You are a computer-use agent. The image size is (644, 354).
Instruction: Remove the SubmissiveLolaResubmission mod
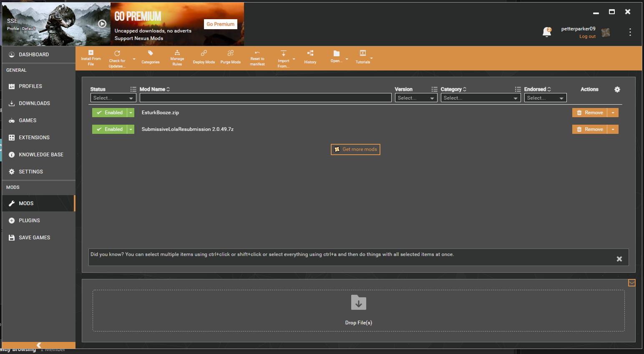[590, 129]
